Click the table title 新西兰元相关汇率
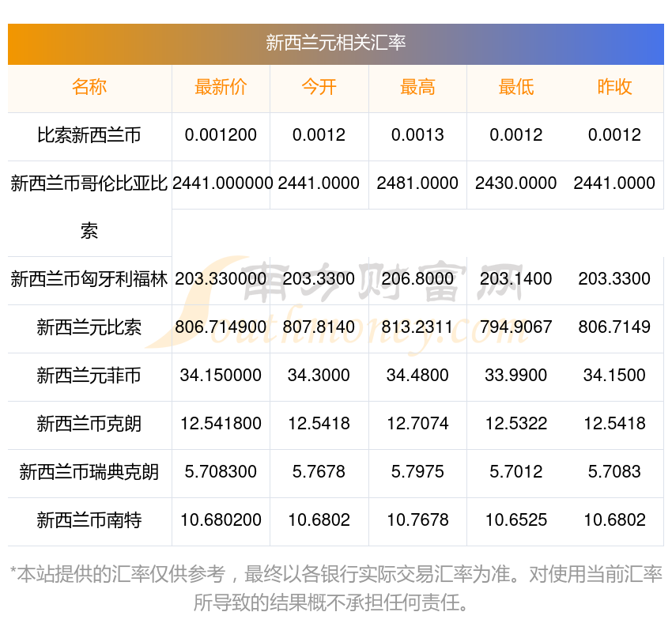This screenshot has height=627, width=672. pos(335,43)
